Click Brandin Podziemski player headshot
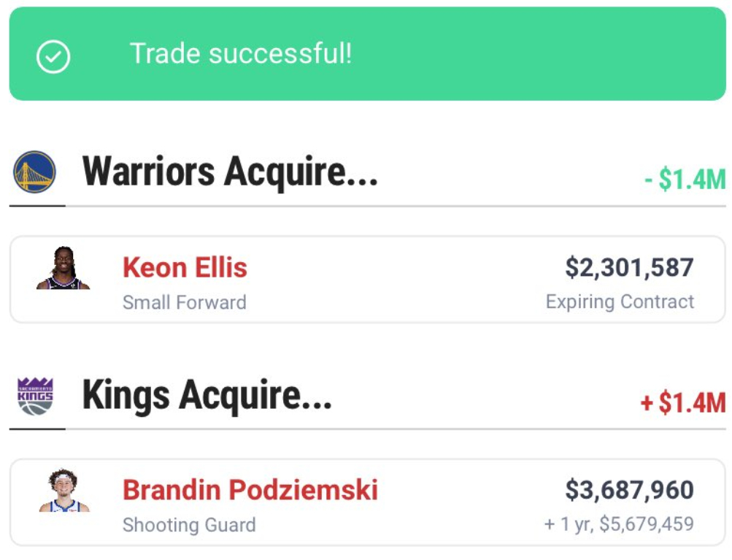The width and height of the screenshot is (732, 560). pos(63,491)
